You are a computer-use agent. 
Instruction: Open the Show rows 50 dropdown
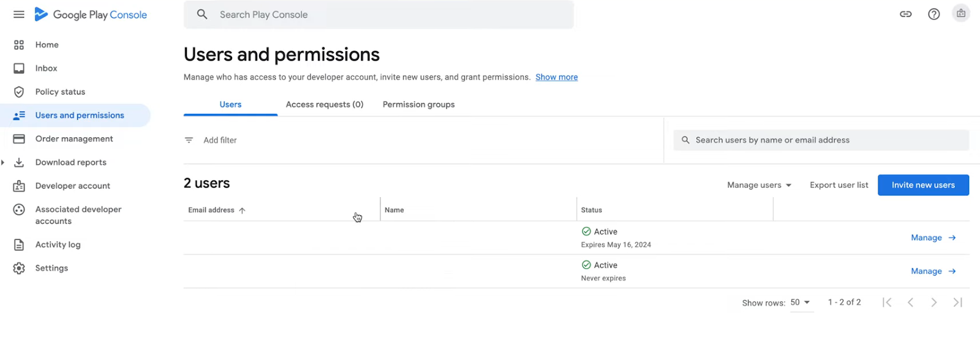coord(800,302)
